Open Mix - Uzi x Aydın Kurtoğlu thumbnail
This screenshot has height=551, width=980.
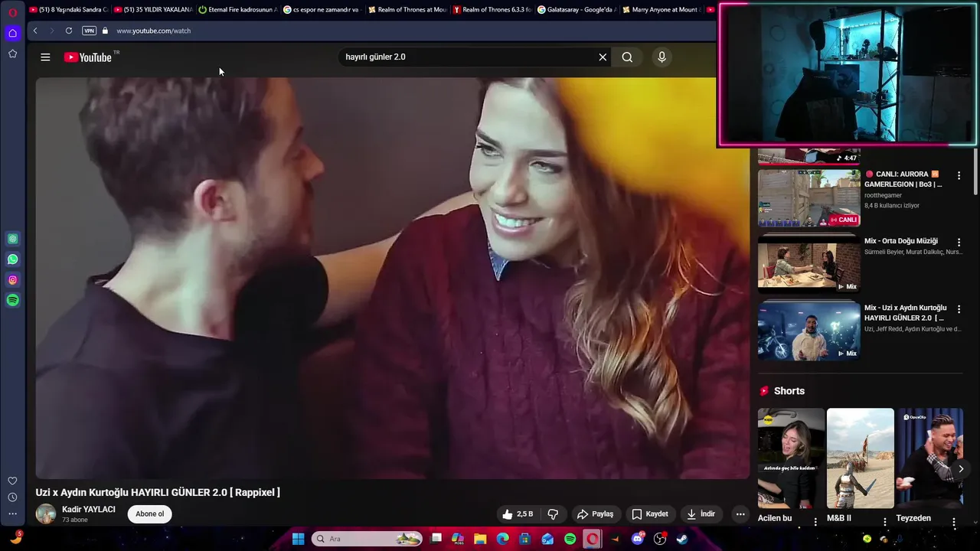(809, 331)
